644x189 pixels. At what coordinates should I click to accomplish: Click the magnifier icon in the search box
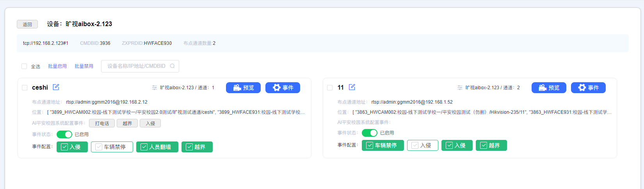(172, 66)
